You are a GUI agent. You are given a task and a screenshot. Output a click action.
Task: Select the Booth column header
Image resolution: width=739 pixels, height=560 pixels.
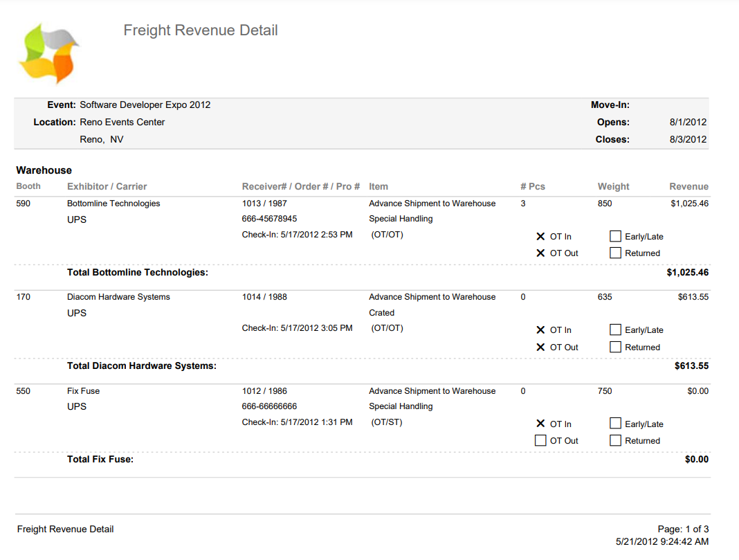click(28, 186)
